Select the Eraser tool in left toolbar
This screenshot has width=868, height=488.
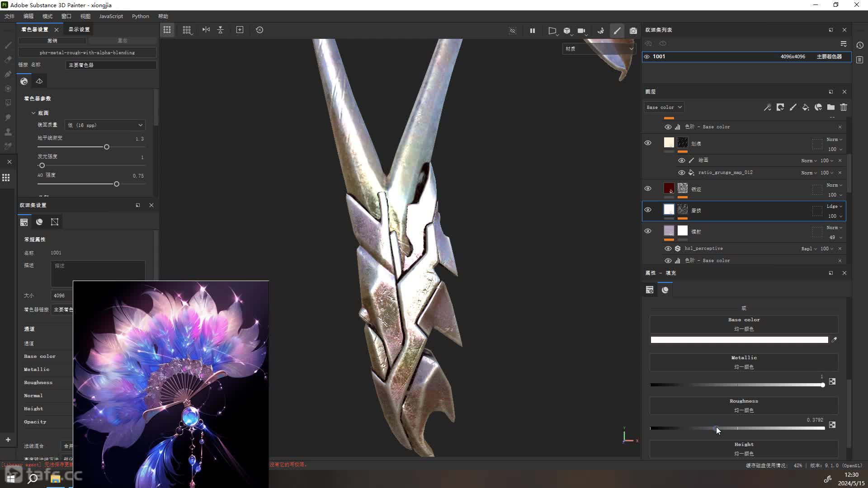8,60
